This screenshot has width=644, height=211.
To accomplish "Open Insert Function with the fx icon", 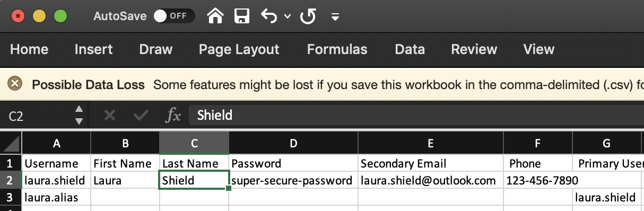I will tap(173, 115).
